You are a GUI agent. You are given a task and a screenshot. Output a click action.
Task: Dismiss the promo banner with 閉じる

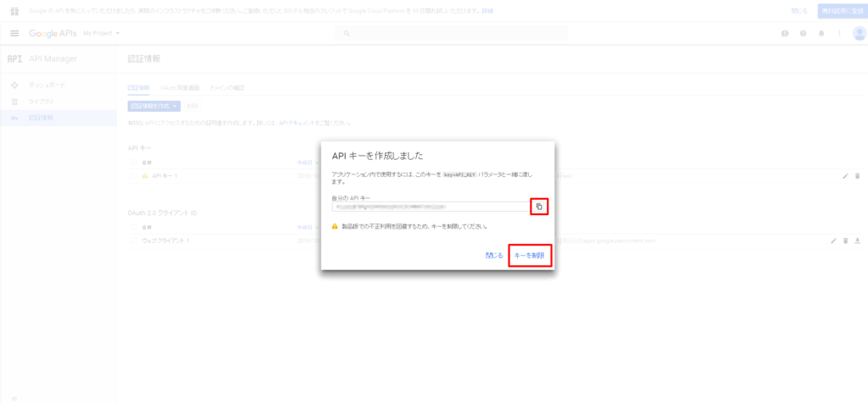click(x=798, y=11)
